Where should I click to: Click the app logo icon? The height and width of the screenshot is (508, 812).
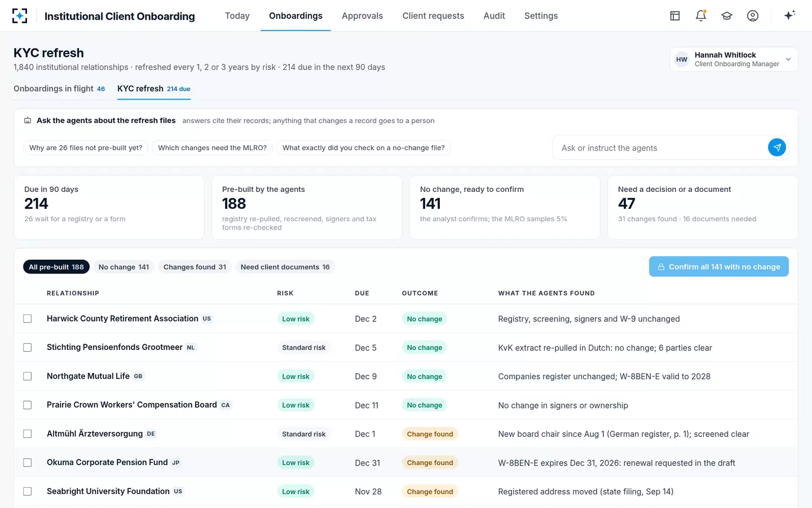coord(20,16)
